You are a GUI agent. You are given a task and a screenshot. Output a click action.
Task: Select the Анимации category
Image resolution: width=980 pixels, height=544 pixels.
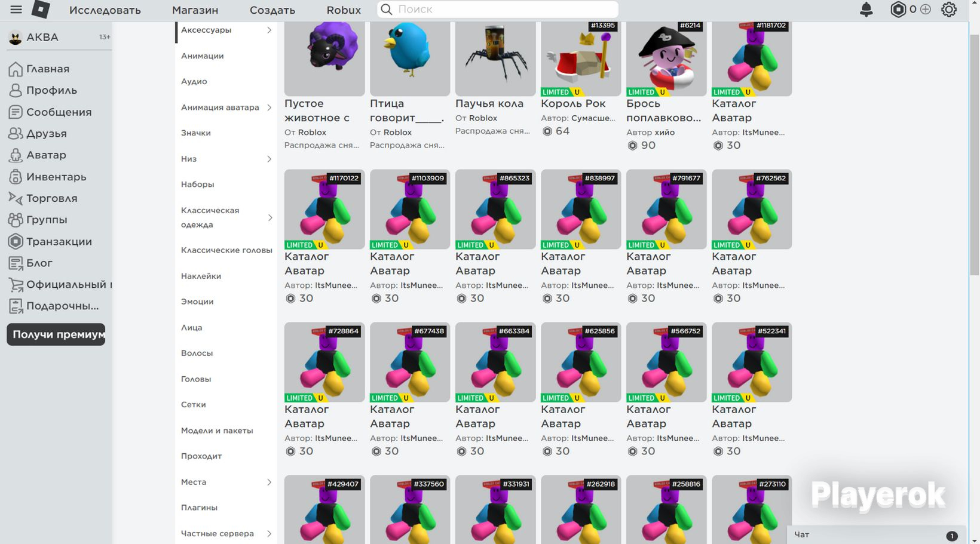[203, 56]
